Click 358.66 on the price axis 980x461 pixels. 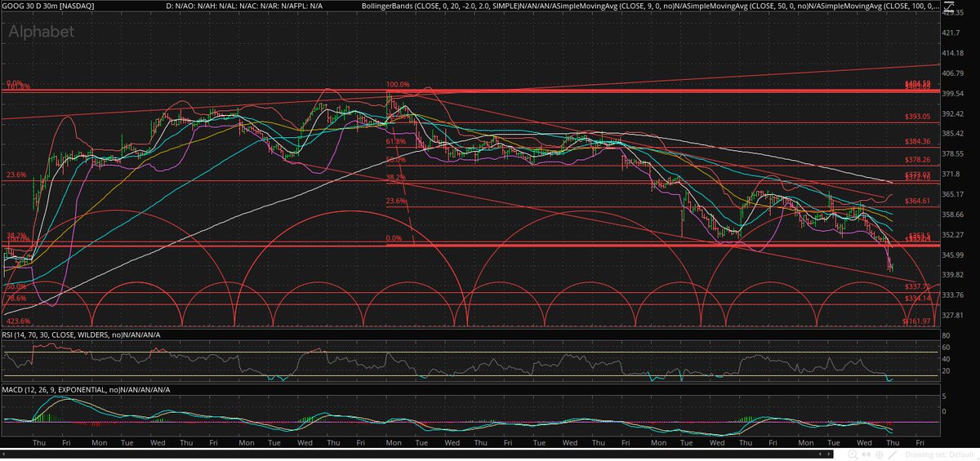point(954,215)
